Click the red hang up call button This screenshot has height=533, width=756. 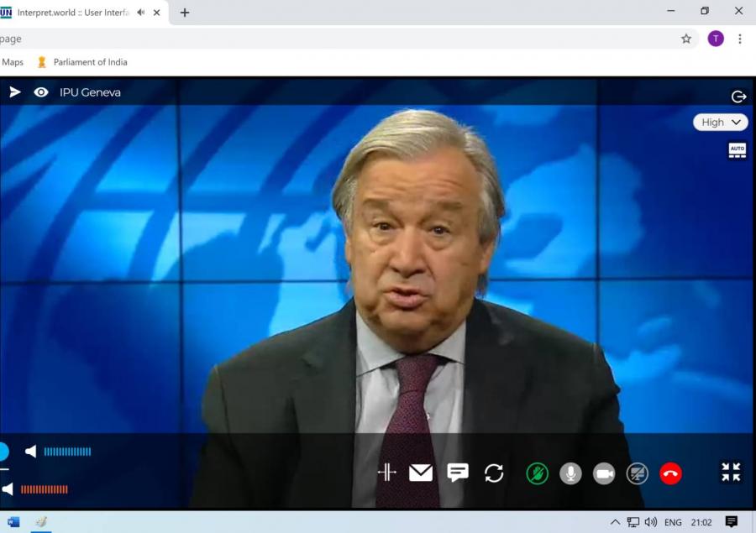[670, 473]
